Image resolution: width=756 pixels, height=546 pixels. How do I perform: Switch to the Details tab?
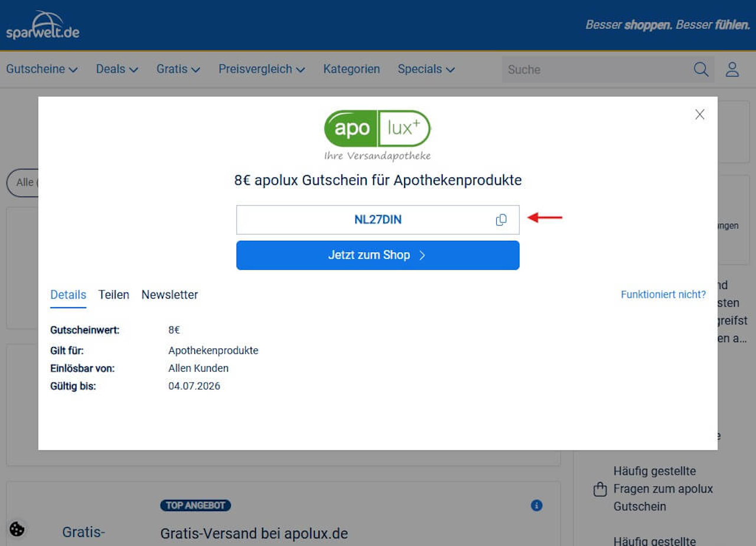pyautogui.click(x=68, y=295)
